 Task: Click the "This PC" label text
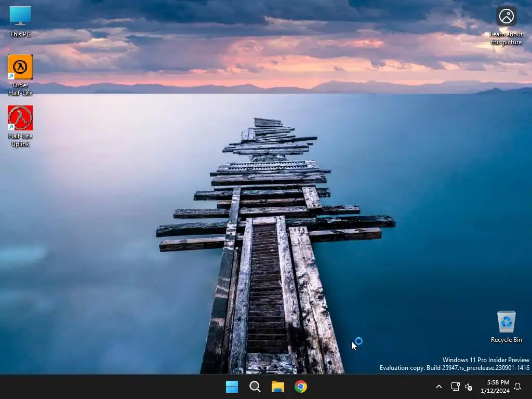[20, 34]
